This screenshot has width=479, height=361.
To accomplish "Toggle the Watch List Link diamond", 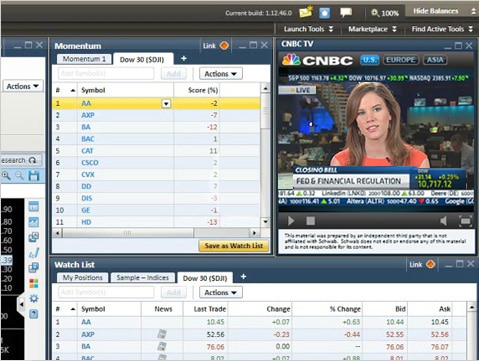I will 431,264.
